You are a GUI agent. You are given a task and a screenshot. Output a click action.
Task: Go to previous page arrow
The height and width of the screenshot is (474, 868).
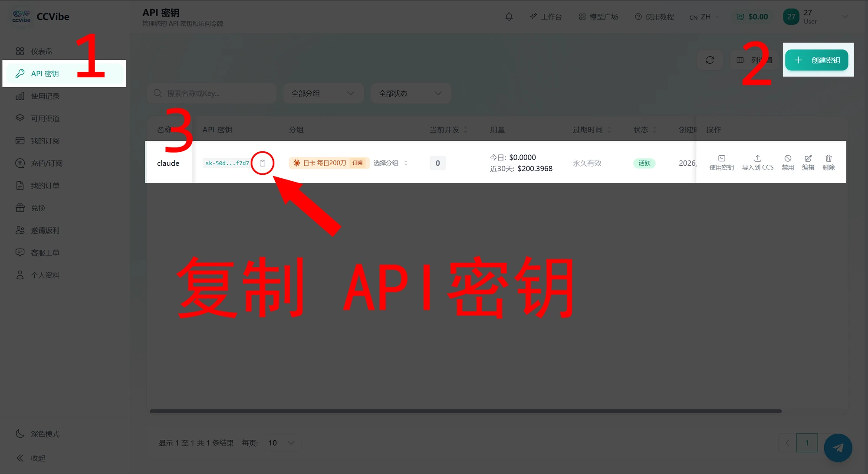787,443
